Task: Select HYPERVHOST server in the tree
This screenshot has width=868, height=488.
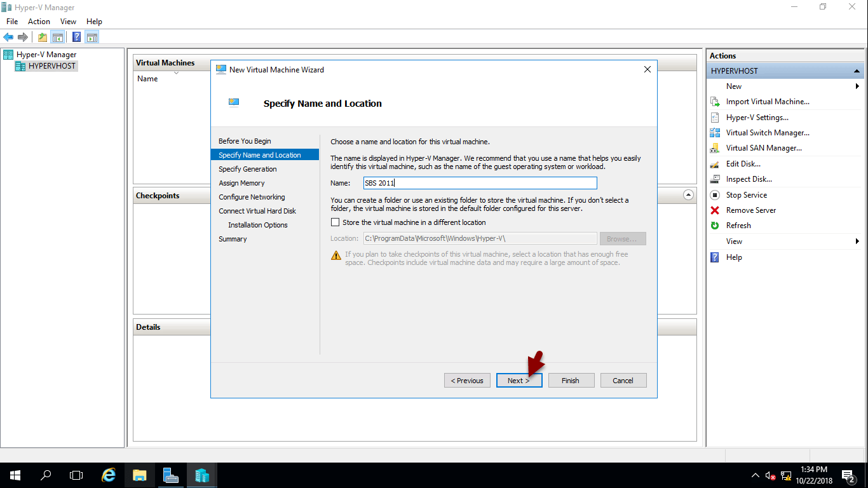Action: tap(46, 66)
